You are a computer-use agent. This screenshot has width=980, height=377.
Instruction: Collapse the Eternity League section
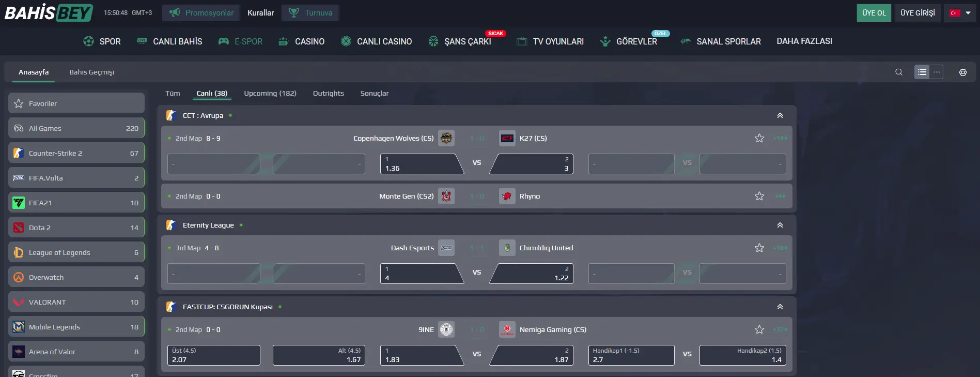pyautogui.click(x=780, y=225)
